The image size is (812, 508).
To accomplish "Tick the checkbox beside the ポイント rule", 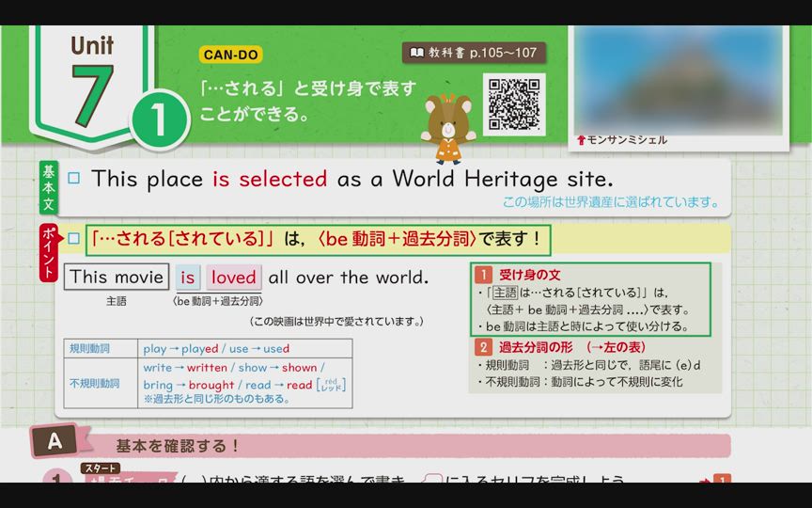I will click(x=74, y=239).
